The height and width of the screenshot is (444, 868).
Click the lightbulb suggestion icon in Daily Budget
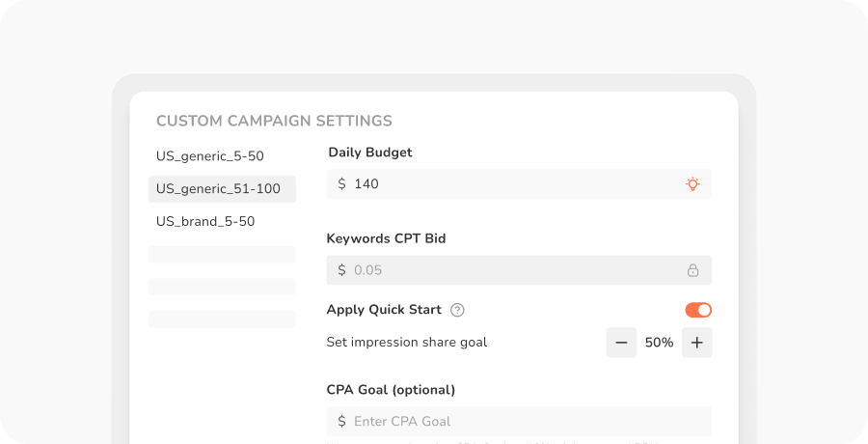[692, 183]
